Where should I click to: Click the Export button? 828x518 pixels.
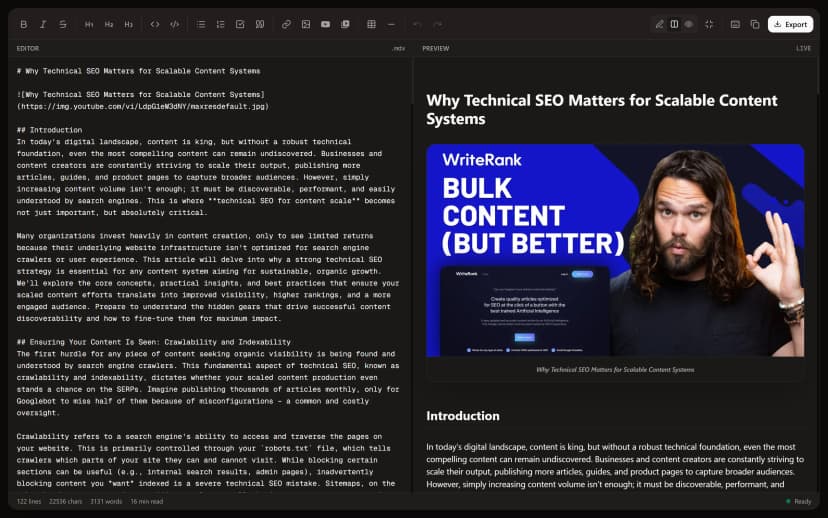point(791,24)
